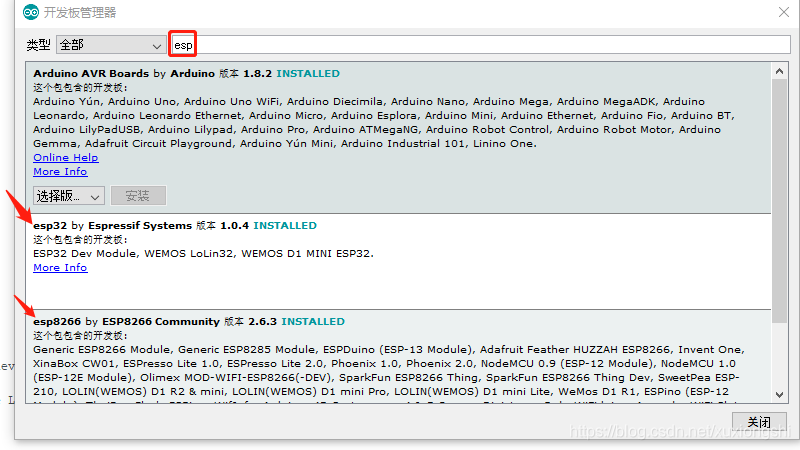Click the greyed 安装 install button
The width and height of the screenshot is (800, 450).
pyautogui.click(x=138, y=196)
